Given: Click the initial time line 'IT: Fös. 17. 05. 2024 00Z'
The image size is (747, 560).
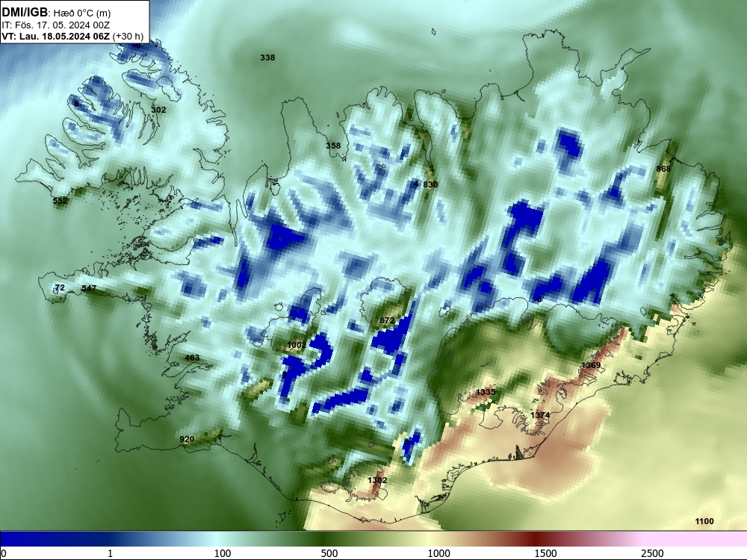Looking at the screenshot, I should point(56,25).
